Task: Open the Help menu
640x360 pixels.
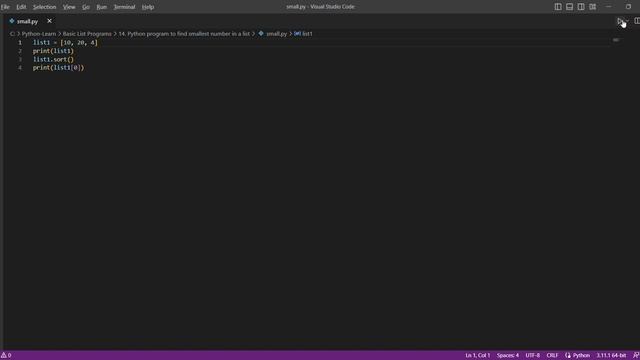Action: coord(148,7)
